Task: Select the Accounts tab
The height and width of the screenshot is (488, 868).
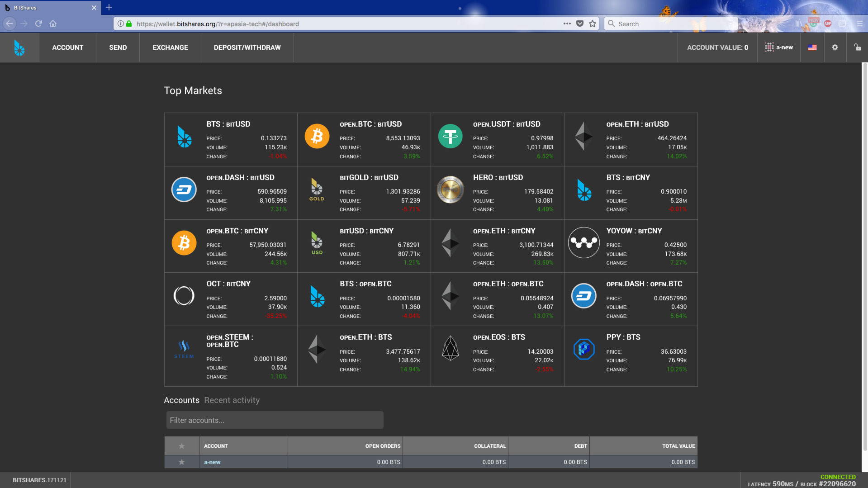Action: 181,400
